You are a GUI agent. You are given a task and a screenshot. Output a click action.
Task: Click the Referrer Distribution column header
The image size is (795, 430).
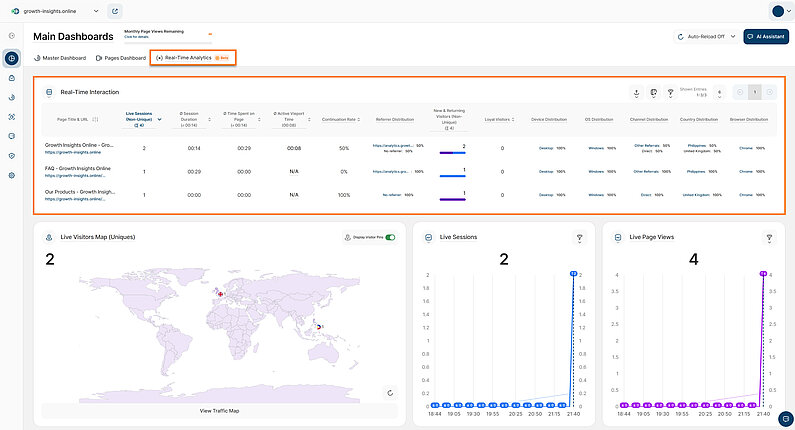coord(394,120)
